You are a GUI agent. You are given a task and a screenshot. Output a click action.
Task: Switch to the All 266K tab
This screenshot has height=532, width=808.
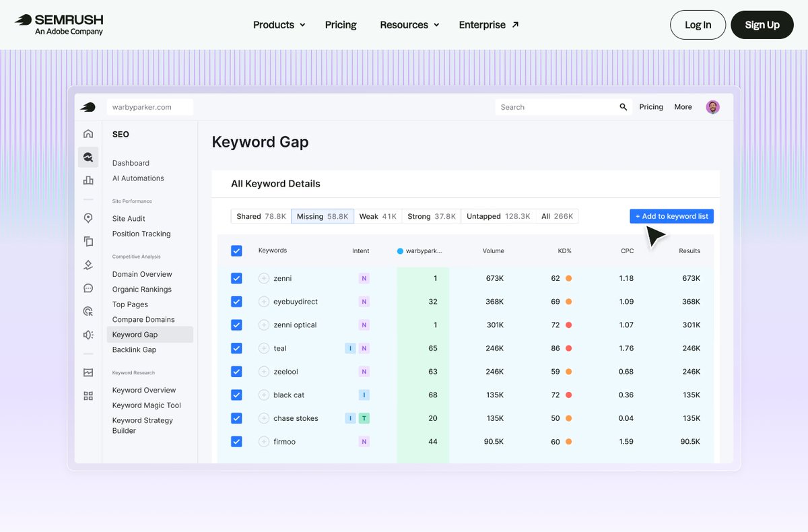click(x=558, y=216)
